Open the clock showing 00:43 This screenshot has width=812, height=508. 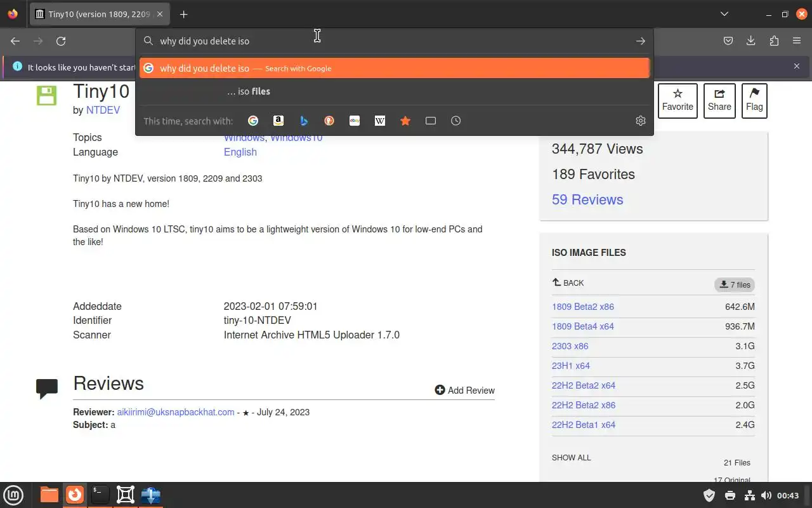(x=788, y=495)
